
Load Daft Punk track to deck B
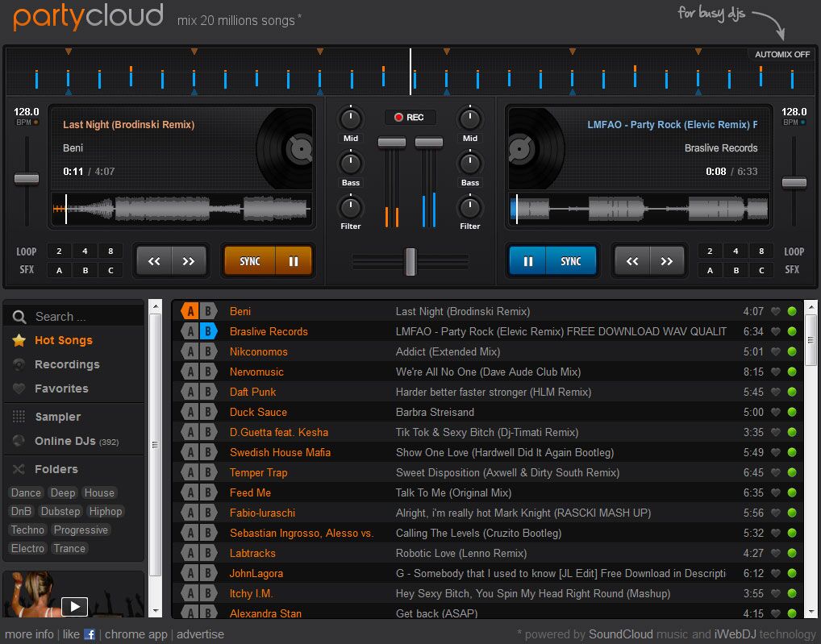pyautogui.click(x=208, y=392)
